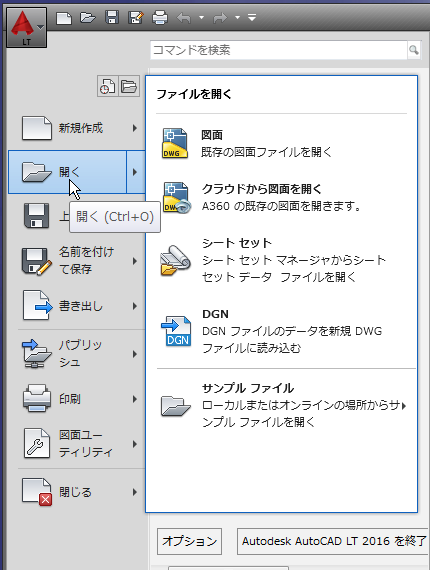Open the Undo history dropdown arrow
430x570 pixels.
click(201, 17)
